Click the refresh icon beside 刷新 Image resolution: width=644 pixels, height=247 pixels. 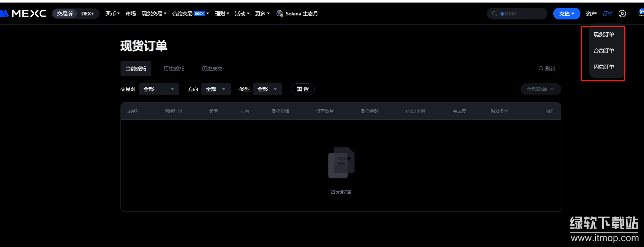tap(540, 69)
